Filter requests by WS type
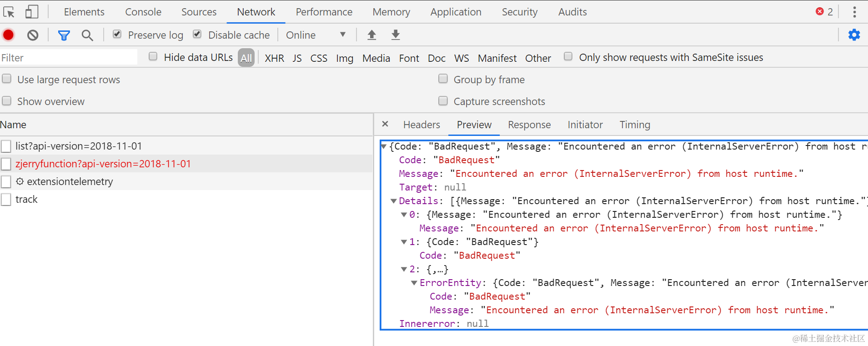 (x=462, y=58)
